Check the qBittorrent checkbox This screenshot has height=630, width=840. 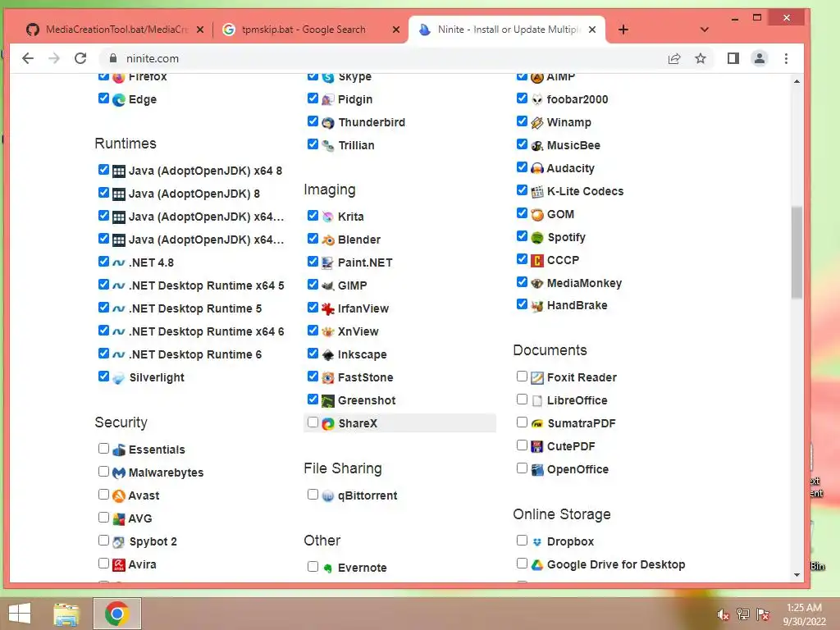[x=313, y=495]
